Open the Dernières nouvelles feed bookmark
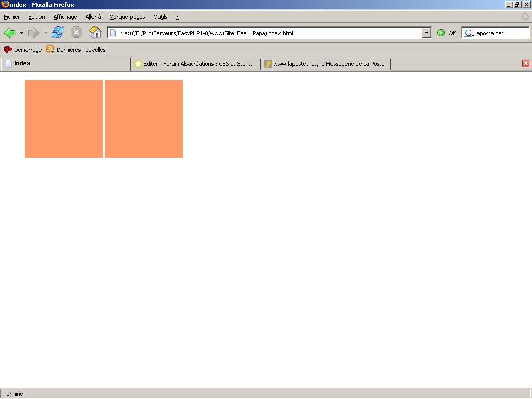 76,50
